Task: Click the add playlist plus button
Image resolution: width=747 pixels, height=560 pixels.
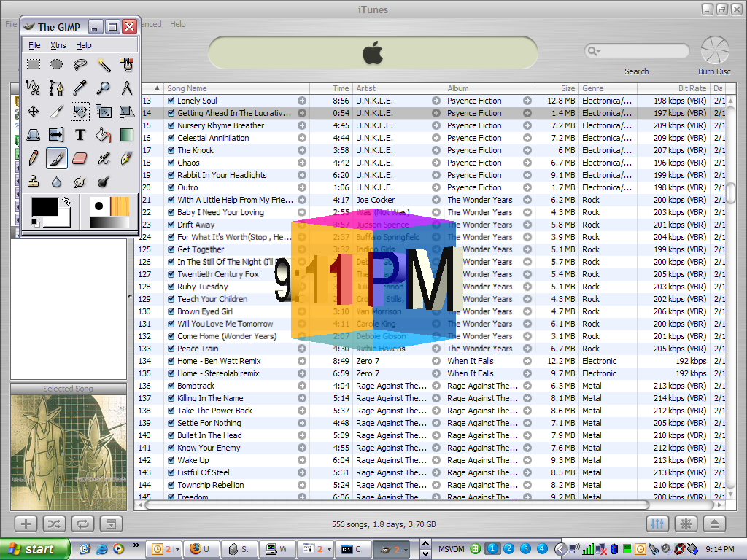Action: (x=26, y=524)
